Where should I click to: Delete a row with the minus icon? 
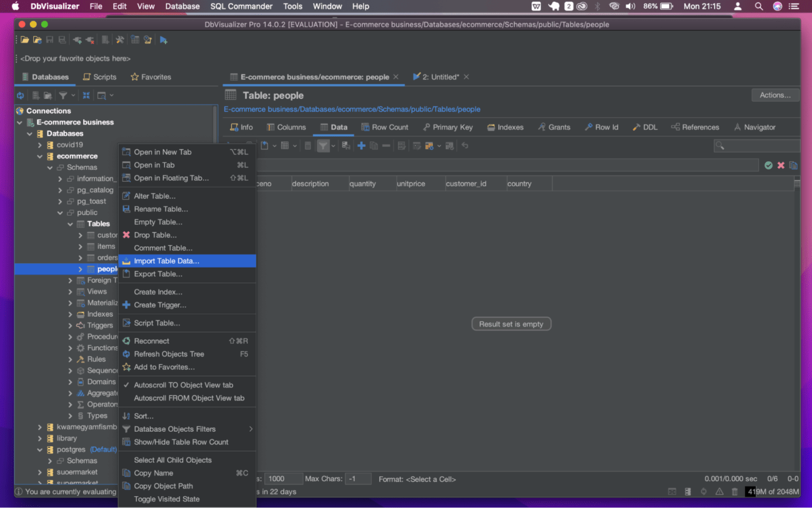coord(386,145)
